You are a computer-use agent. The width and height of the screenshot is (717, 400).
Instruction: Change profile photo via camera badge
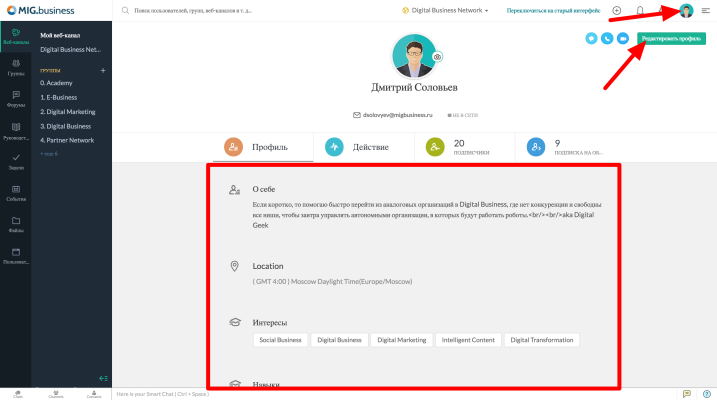[x=438, y=57]
